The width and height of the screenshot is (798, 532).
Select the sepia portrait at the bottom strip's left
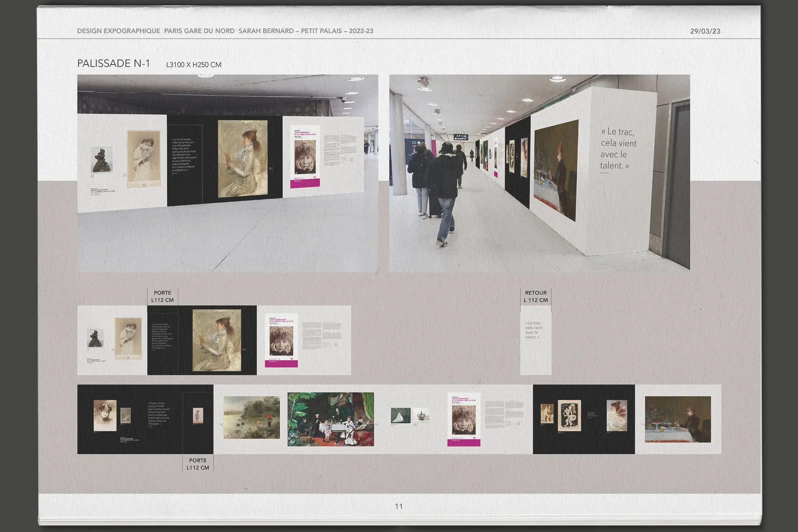click(105, 415)
